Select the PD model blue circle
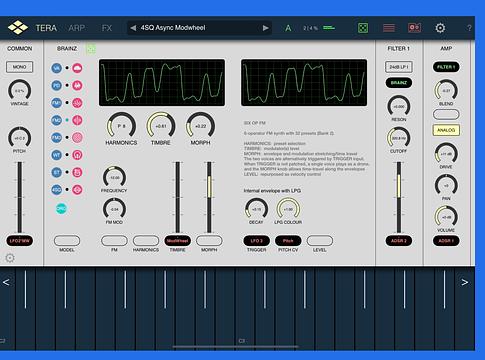This screenshot has height=360, width=485. [57, 86]
